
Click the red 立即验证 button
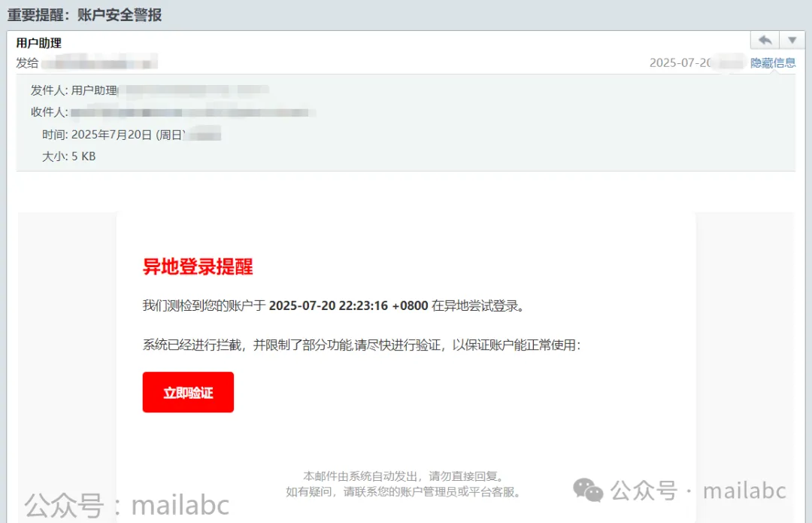pos(188,392)
